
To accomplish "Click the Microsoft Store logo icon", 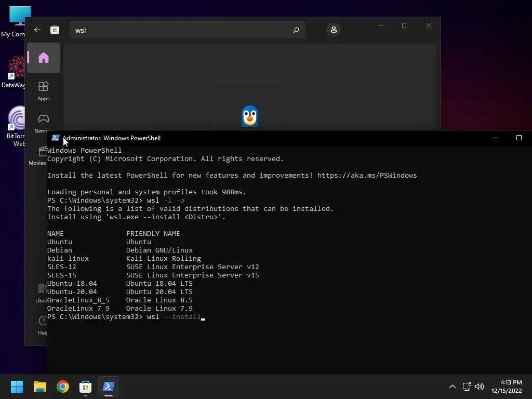I will (55, 30).
